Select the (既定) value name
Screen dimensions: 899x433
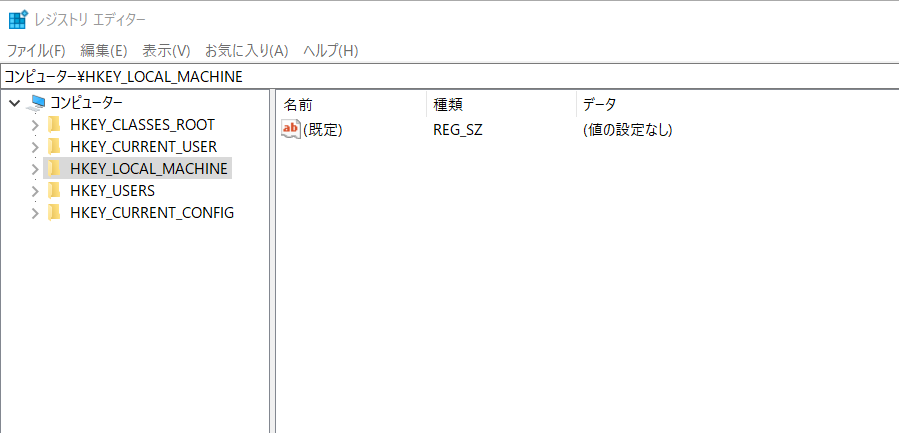tap(322, 130)
